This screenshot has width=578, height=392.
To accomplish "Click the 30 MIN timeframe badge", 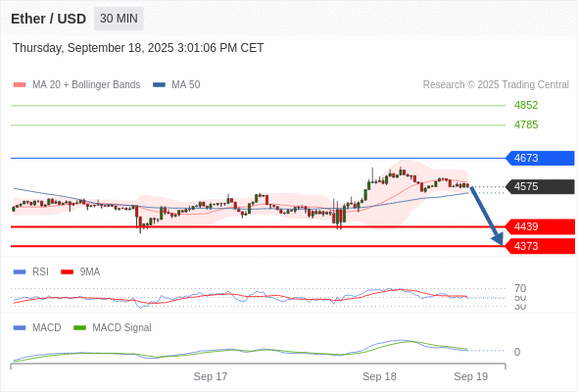I will [x=119, y=19].
